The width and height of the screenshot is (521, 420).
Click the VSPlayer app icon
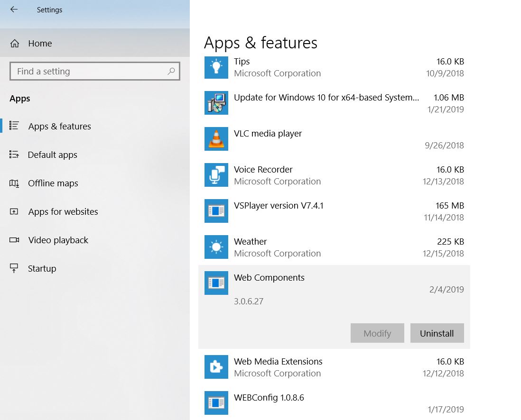point(216,211)
